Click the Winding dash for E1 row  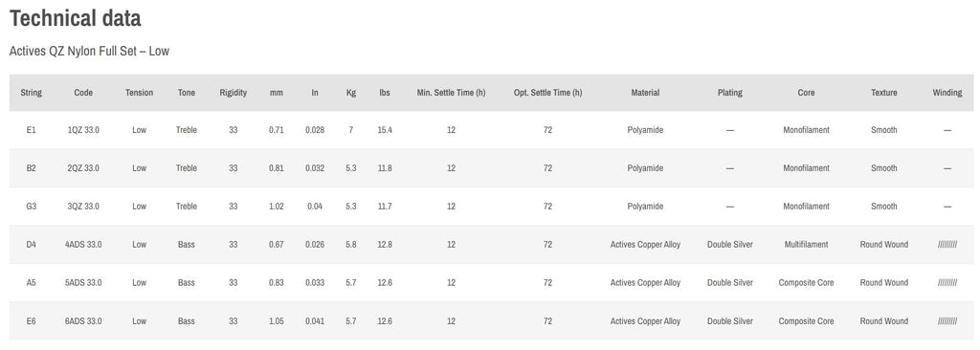(x=947, y=130)
